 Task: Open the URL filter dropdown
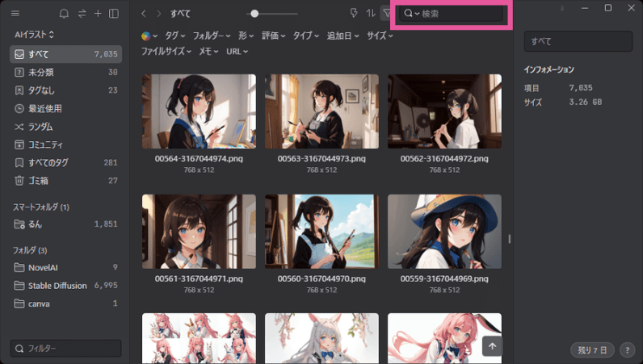click(237, 52)
